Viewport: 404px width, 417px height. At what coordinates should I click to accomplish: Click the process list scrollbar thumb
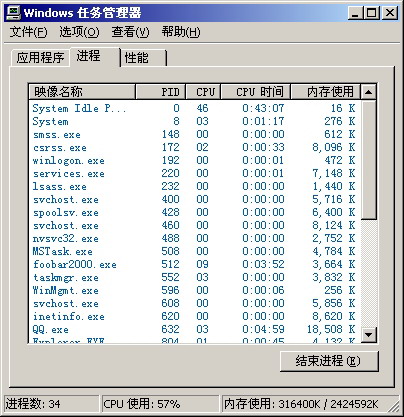coord(369,160)
